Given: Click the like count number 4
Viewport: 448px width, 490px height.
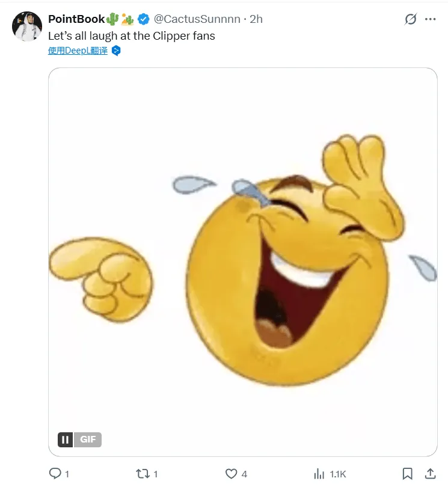Looking at the screenshot, I should coord(244,474).
